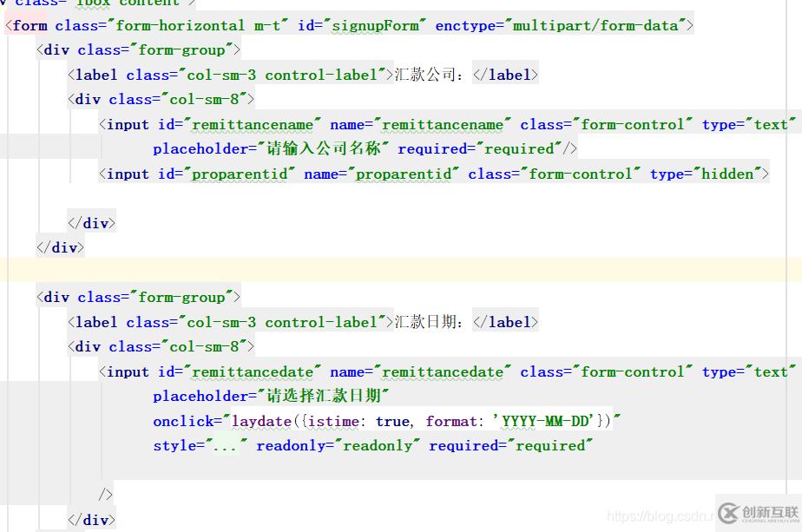Click col-sm-8 div below the 汇款日期 label
Image resolution: width=802 pixels, height=532 pixels.
click(161, 347)
